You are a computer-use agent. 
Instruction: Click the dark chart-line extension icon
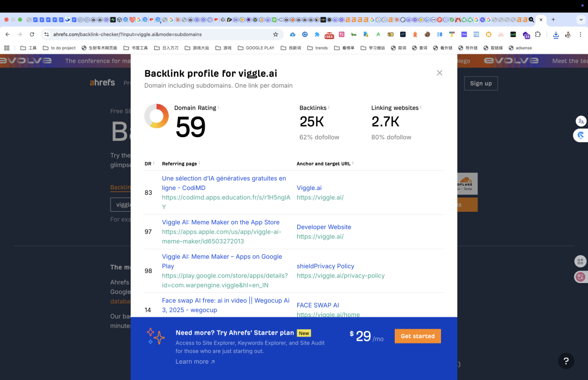tap(403, 34)
